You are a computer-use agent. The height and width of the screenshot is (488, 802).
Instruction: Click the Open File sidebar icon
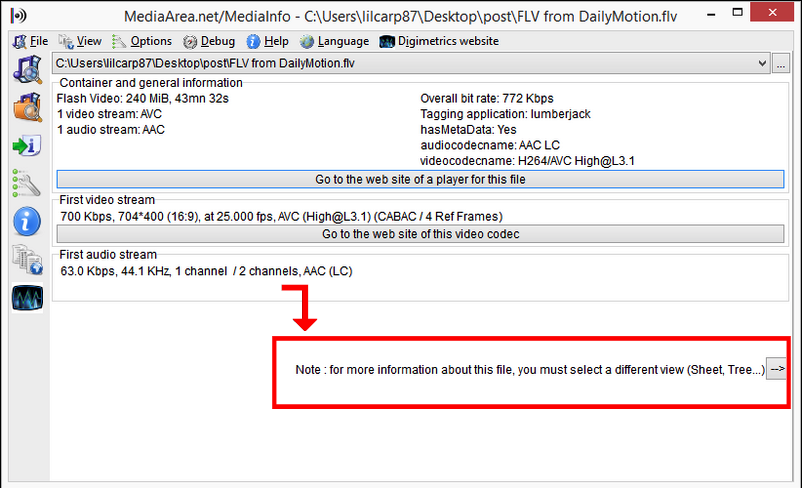[x=27, y=70]
